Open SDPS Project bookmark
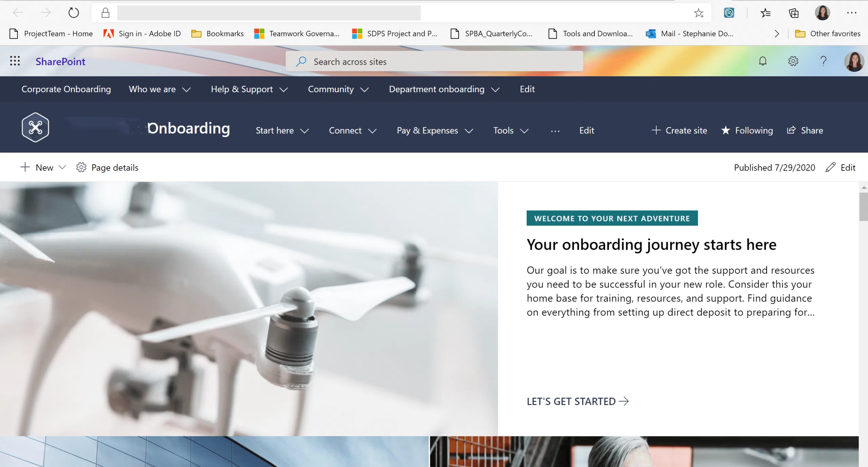The height and width of the screenshot is (467, 868). point(395,33)
